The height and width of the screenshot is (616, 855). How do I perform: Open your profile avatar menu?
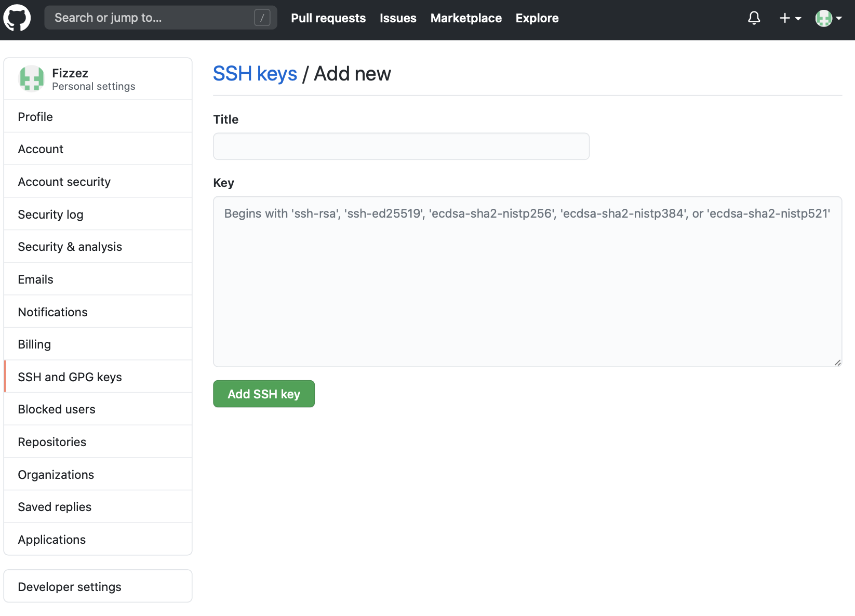coord(823,18)
